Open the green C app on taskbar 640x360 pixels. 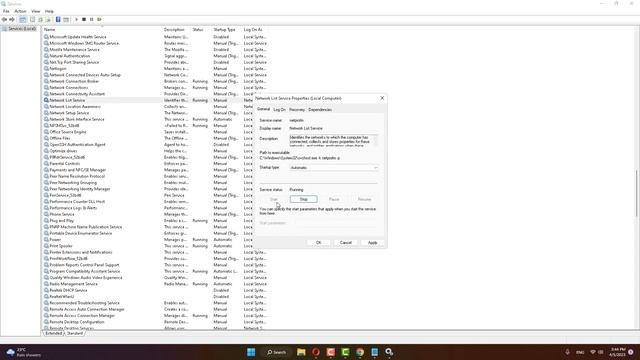click(345, 352)
